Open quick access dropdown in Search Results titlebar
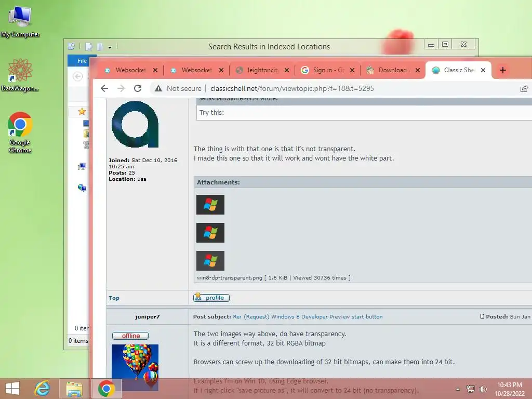 (x=110, y=47)
